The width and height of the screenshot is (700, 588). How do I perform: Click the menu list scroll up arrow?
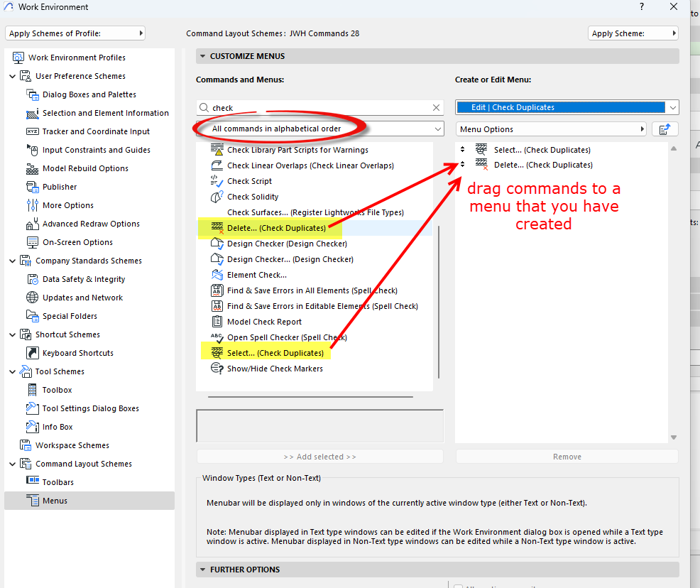(x=674, y=148)
